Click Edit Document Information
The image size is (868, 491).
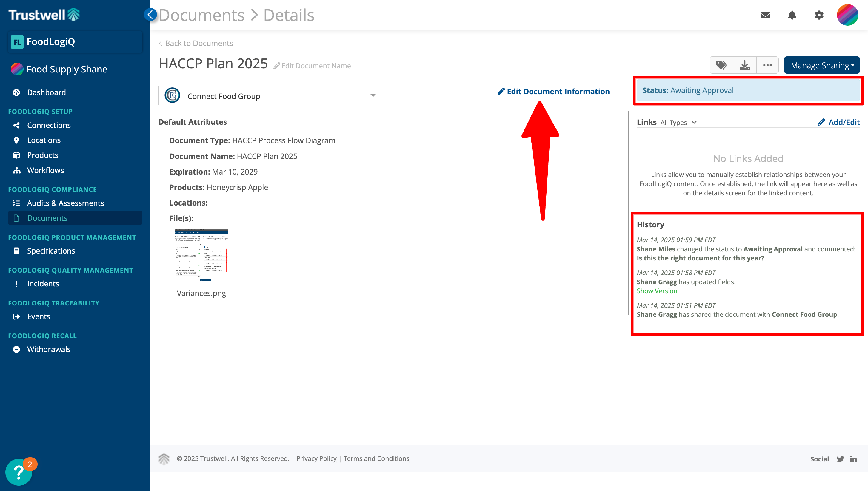pyautogui.click(x=553, y=91)
